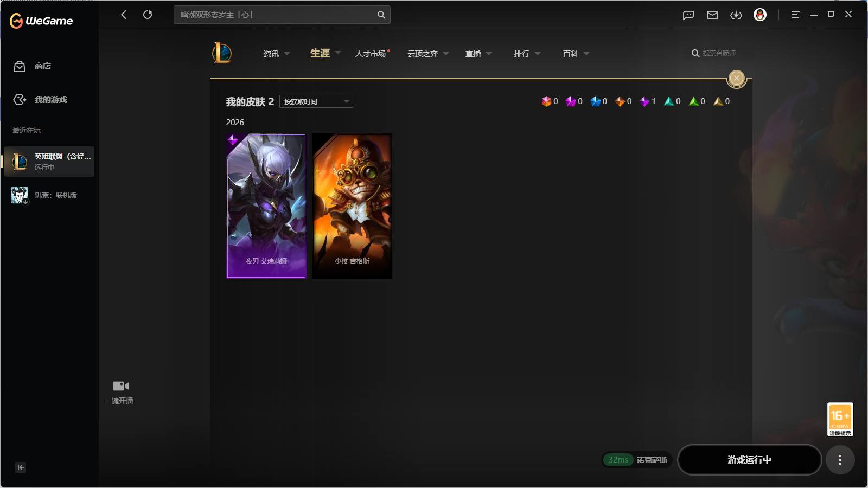Click the 游戏运行中 button
This screenshot has height=488, width=868.
(x=749, y=460)
